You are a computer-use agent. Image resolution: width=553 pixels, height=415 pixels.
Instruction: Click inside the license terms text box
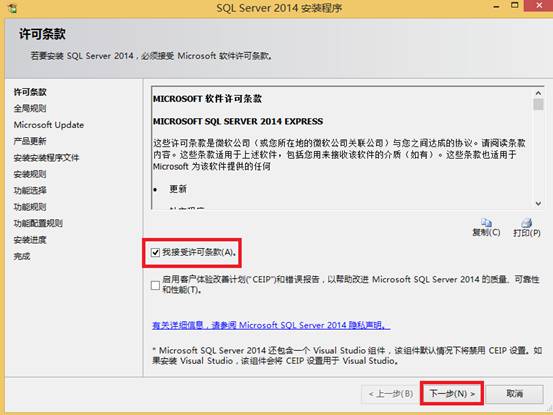pos(342,148)
